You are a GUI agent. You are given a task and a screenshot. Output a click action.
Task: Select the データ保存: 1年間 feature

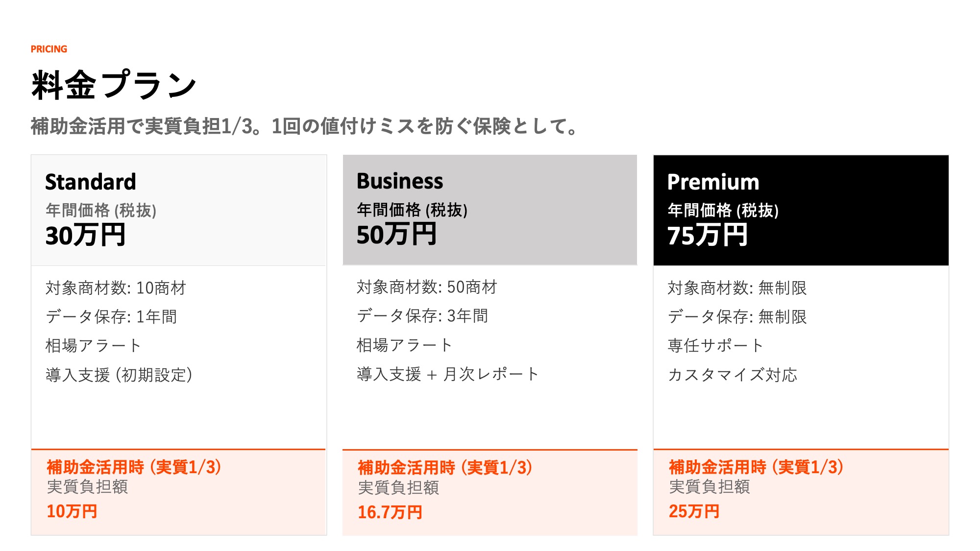pyautogui.click(x=111, y=317)
